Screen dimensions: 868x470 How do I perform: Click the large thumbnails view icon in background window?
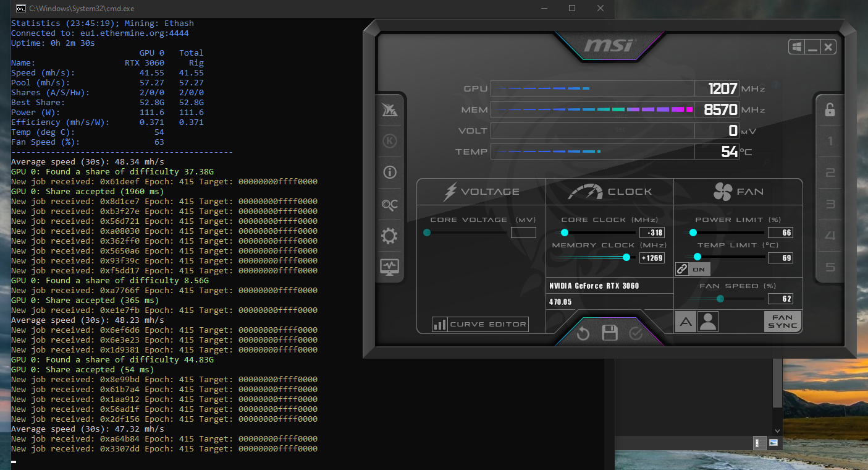click(x=773, y=442)
